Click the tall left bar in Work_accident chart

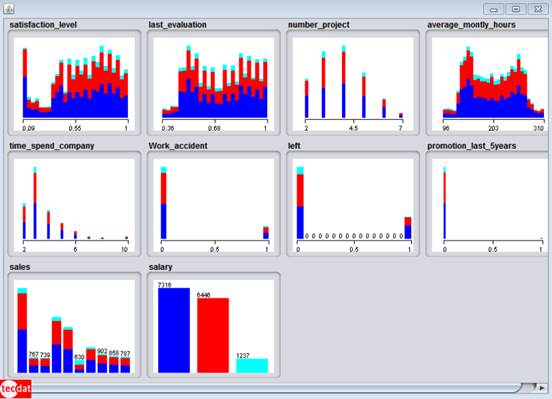pos(164,203)
